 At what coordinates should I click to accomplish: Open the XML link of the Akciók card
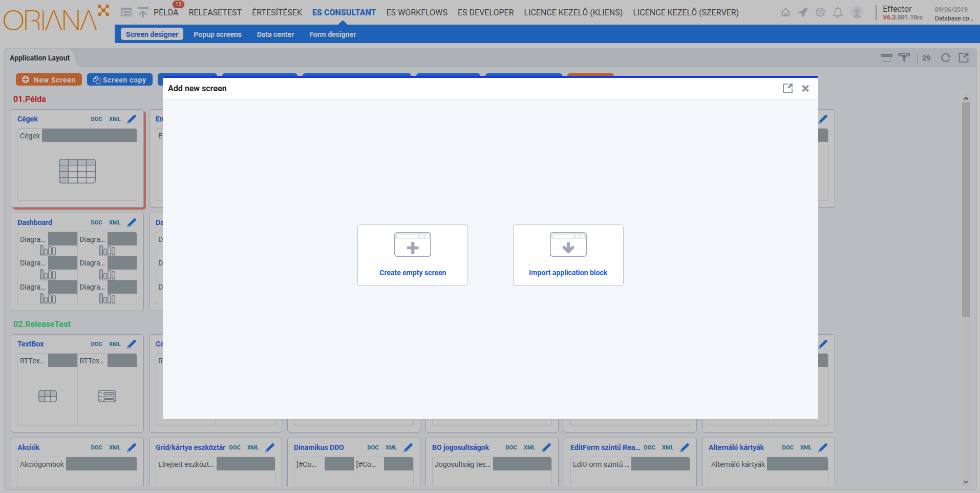pyautogui.click(x=115, y=447)
